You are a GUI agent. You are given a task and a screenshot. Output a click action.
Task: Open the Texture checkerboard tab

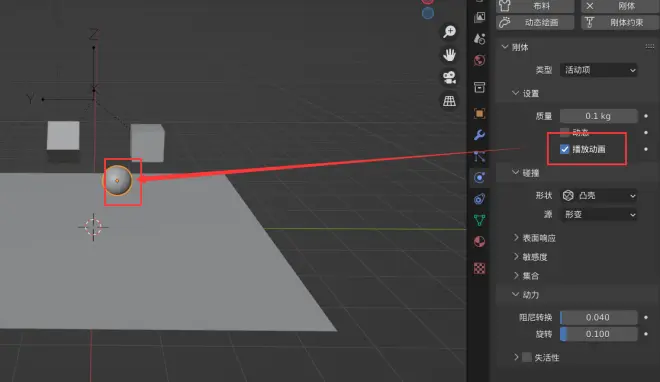pos(479,268)
